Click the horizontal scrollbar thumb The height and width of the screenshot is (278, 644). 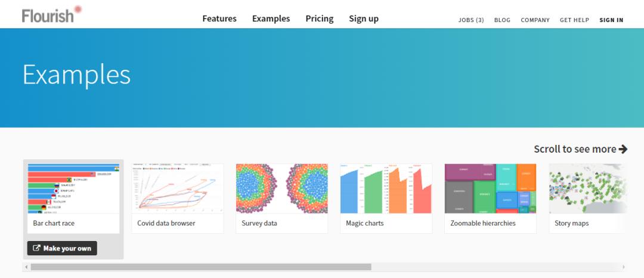201,267
